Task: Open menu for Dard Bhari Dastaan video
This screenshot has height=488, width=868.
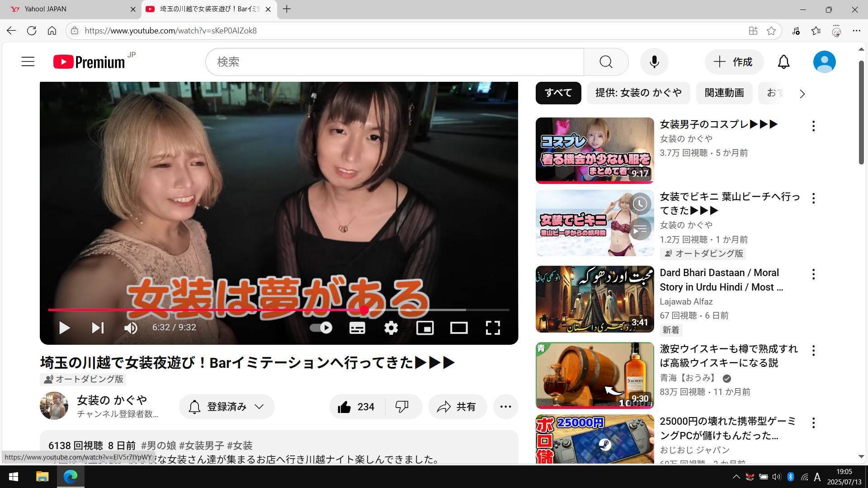Action: point(813,274)
